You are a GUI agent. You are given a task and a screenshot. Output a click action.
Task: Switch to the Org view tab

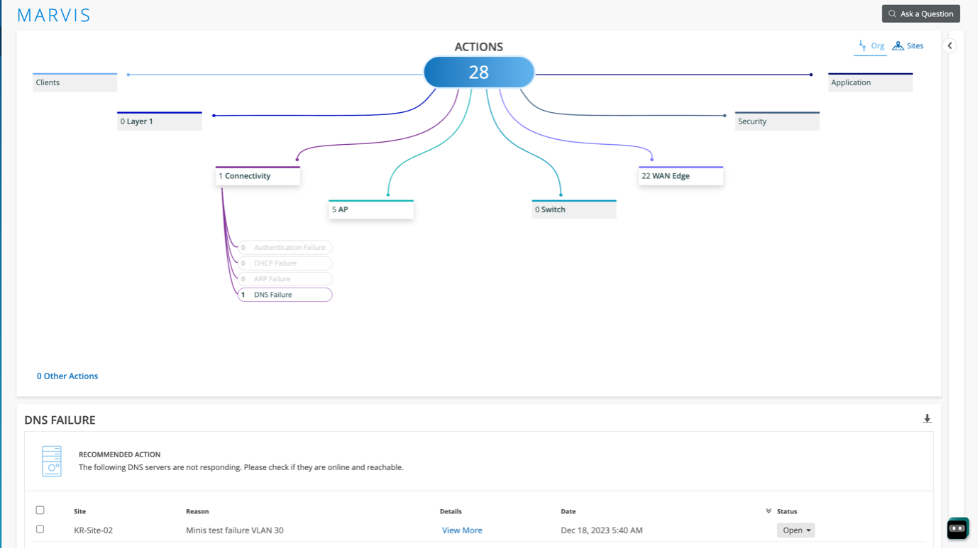871,45
